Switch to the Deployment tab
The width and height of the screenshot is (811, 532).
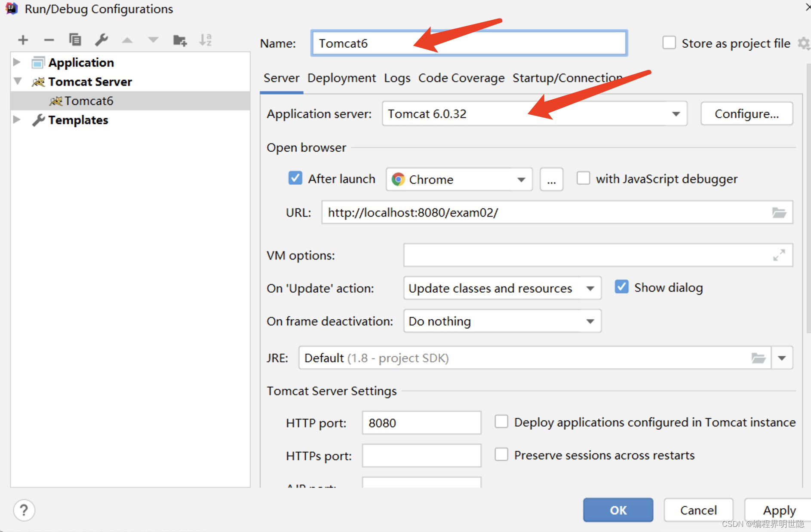[x=341, y=78]
